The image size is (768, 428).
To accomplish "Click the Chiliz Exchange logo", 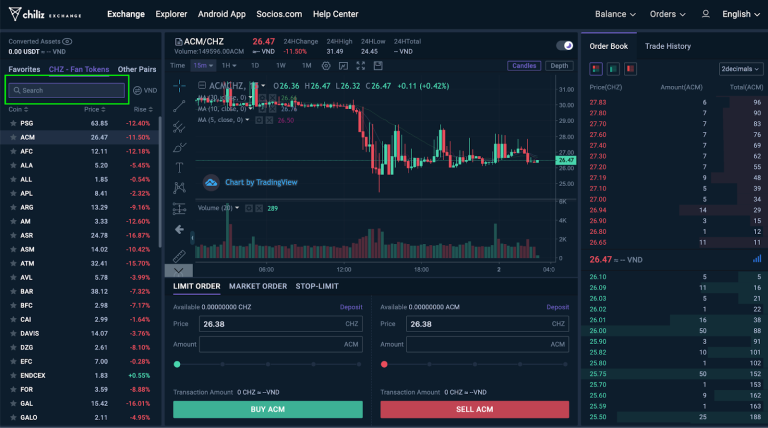I will coord(45,14).
